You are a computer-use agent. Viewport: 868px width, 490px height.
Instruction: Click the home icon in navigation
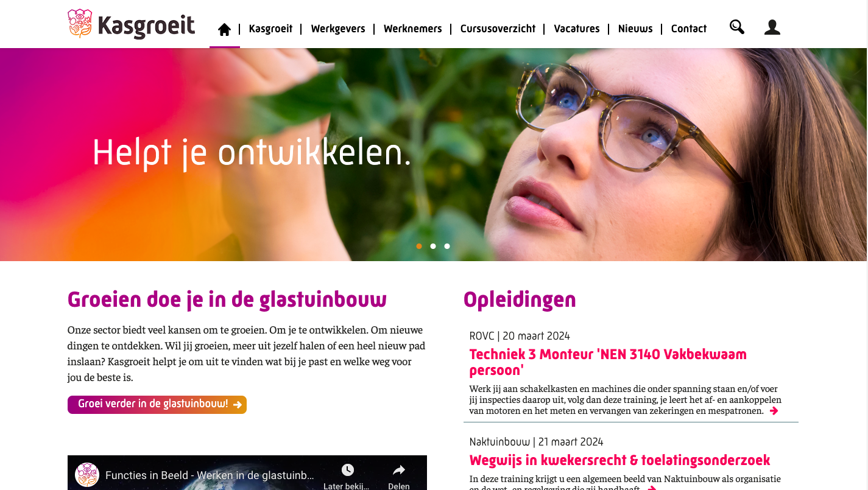[x=225, y=29]
